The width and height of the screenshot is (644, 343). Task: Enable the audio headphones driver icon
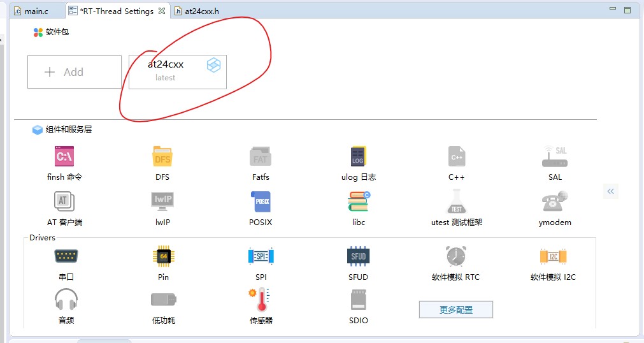click(66, 299)
